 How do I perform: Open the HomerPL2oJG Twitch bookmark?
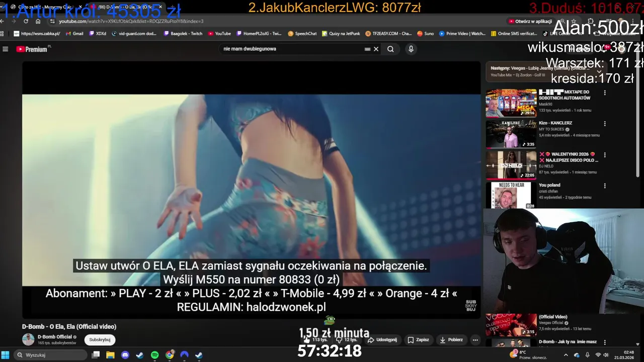(x=259, y=34)
